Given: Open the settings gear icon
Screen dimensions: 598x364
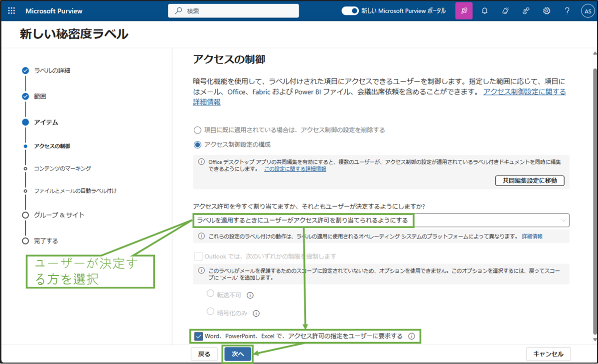Looking at the screenshot, I should point(547,11).
